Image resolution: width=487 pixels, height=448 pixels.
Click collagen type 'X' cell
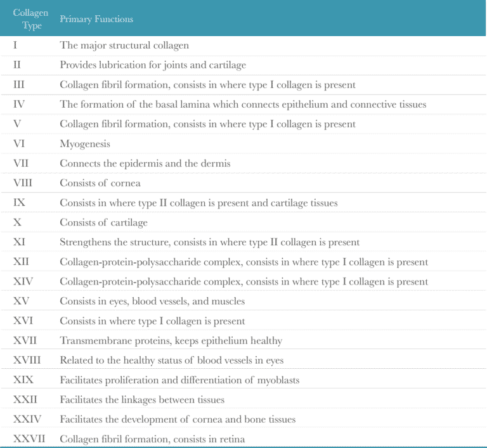[17, 222]
